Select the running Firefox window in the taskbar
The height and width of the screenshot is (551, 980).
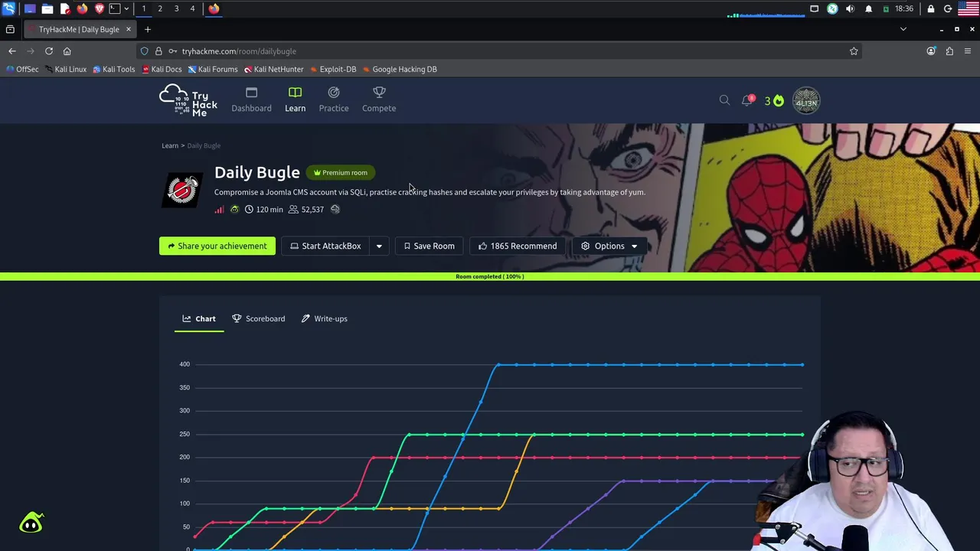coord(214,8)
